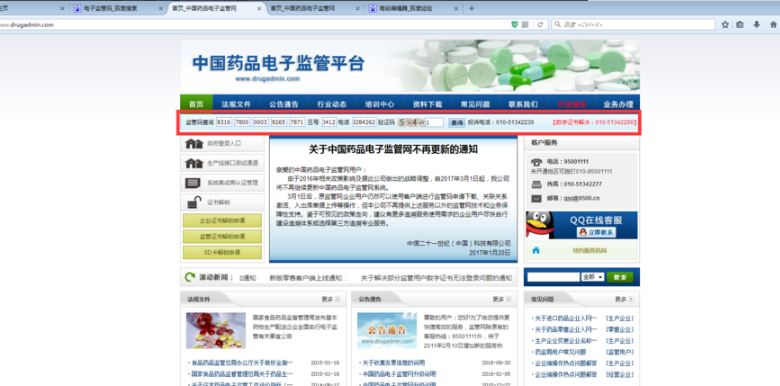Focus the captcha answer field
This screenshot has height=386, width=780.
tap(434, 122)
